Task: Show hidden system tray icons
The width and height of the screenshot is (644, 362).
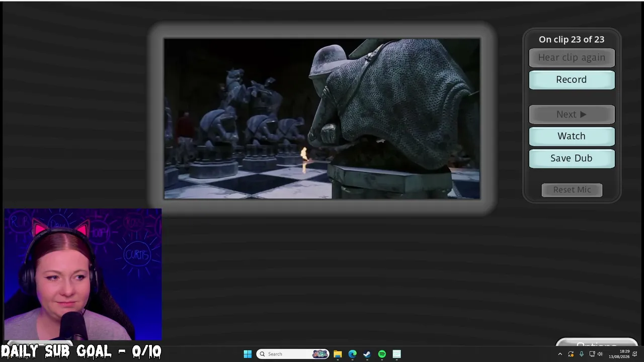Action: pyautogui.click(x=560, y=354)
